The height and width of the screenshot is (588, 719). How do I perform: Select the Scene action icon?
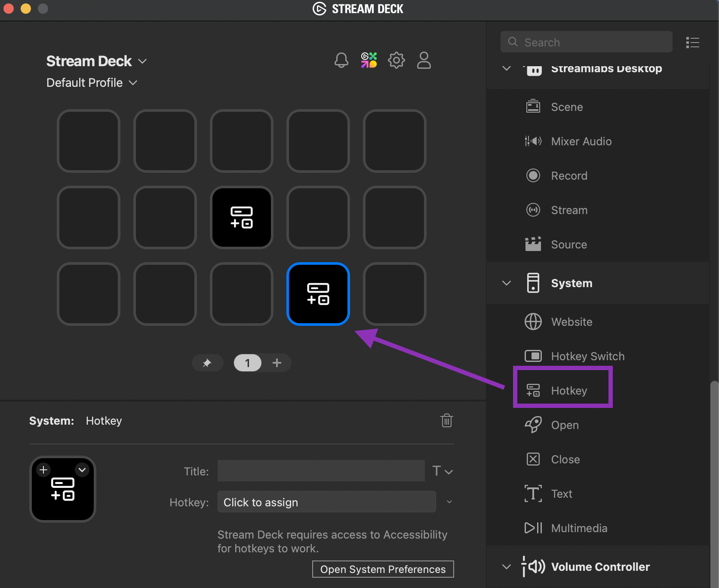click(533, 106)
